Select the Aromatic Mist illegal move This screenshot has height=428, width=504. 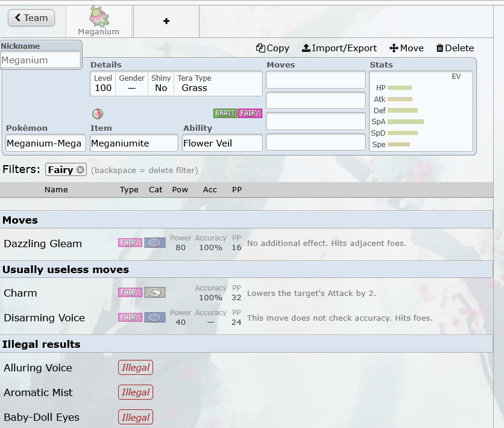[x=246, y=392]
